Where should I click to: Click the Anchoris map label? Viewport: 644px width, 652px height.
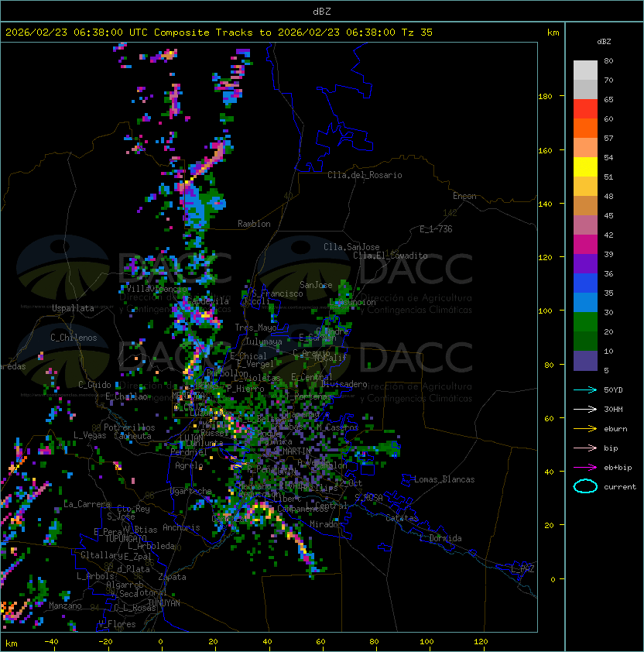(181, 527)
